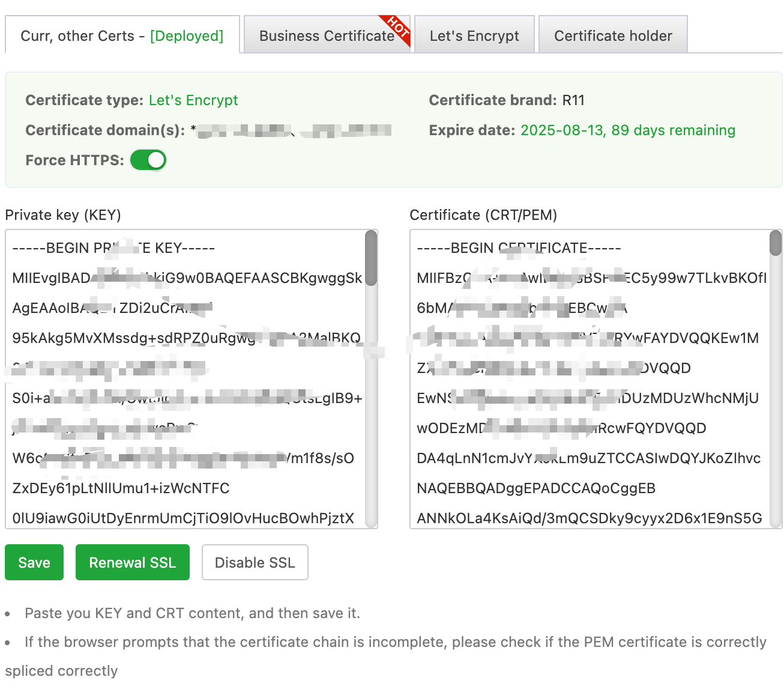The height and width of the screenshot is (692, 784).
Task: Click the Private key (KEY) label
Action: 62,215
